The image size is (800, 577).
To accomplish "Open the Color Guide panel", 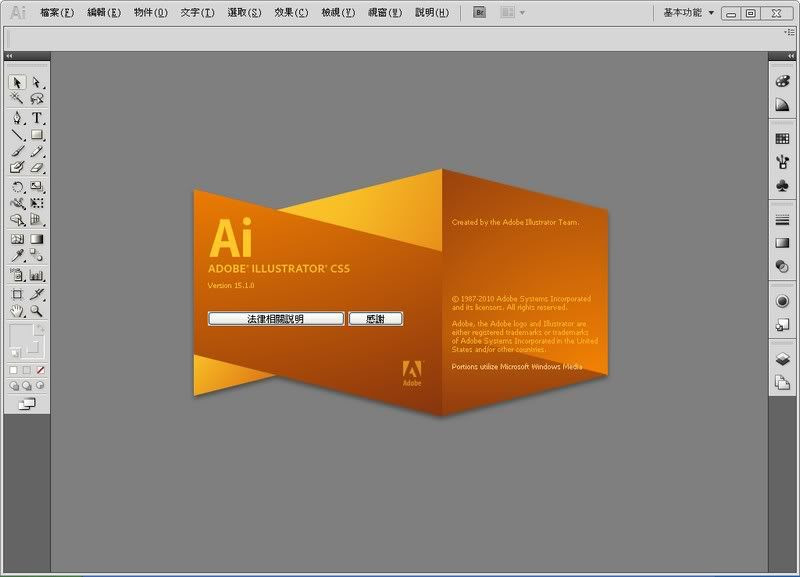I will [782, 105].
